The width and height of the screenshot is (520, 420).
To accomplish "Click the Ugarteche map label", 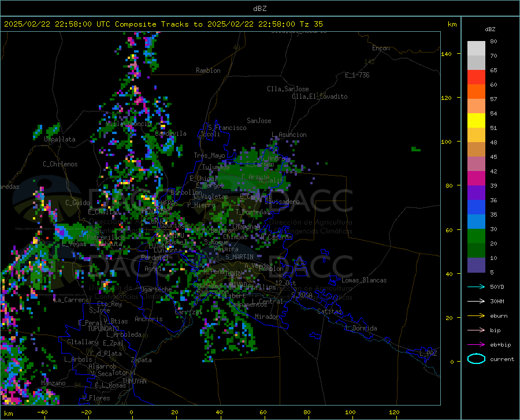I will 156,289.
